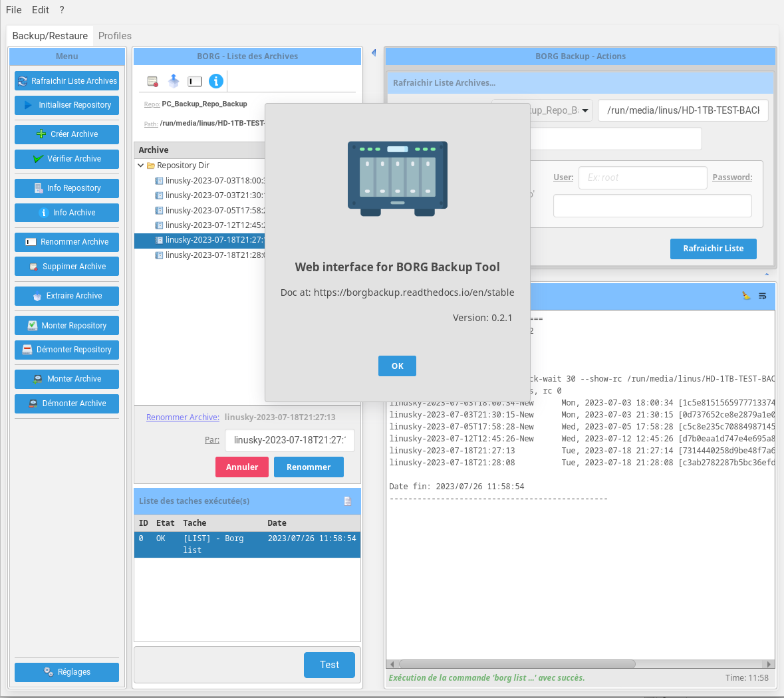Click the red Annuler button
Viewport: 784px width, 698px height.
point(242,467)
